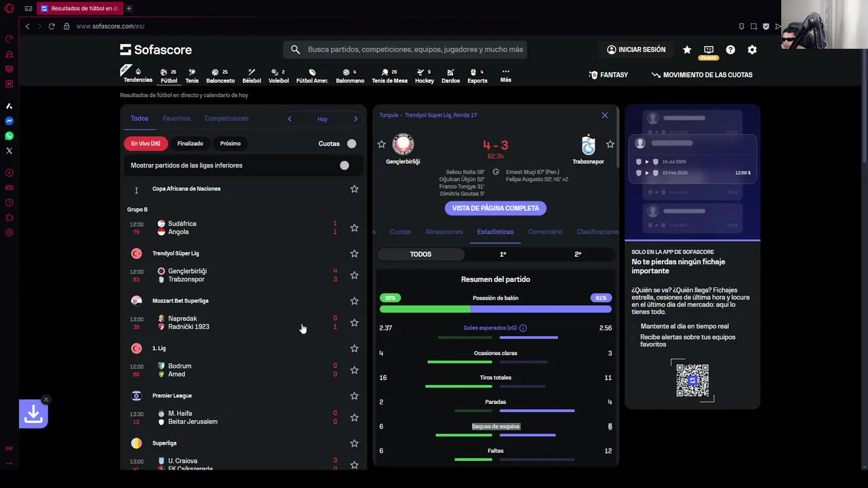Viewport: 868px width, 488px height.
Task: Select the Voleibol sport icon
Action: click(279, 76)
